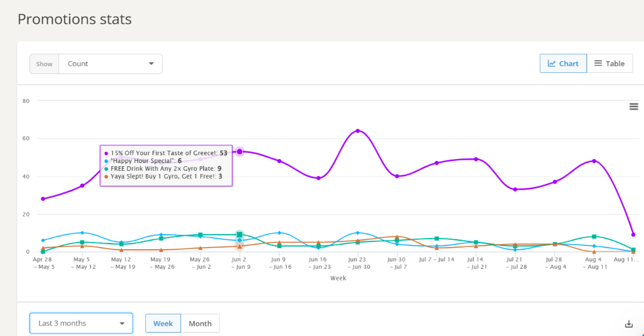Open the Show Count dropdown
The width and height of the screenshot is (644, 336).
coord(110,64)
